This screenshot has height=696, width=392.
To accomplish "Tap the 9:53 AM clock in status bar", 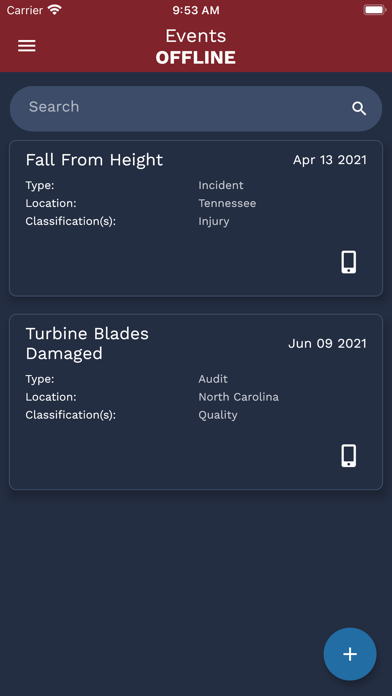I will (196, 10).
